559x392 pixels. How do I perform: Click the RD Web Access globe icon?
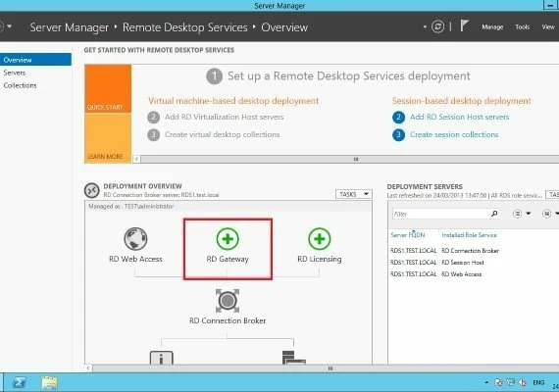click(135, 238)
